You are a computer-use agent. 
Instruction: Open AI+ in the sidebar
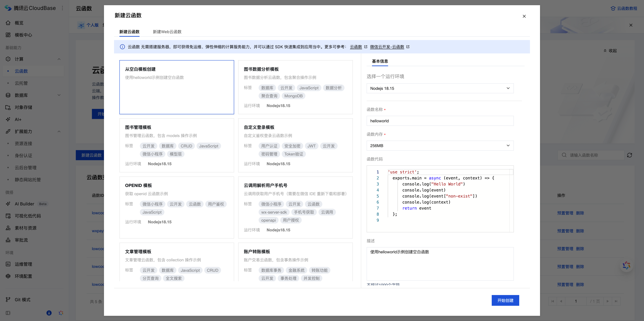(x=18, y=119)
